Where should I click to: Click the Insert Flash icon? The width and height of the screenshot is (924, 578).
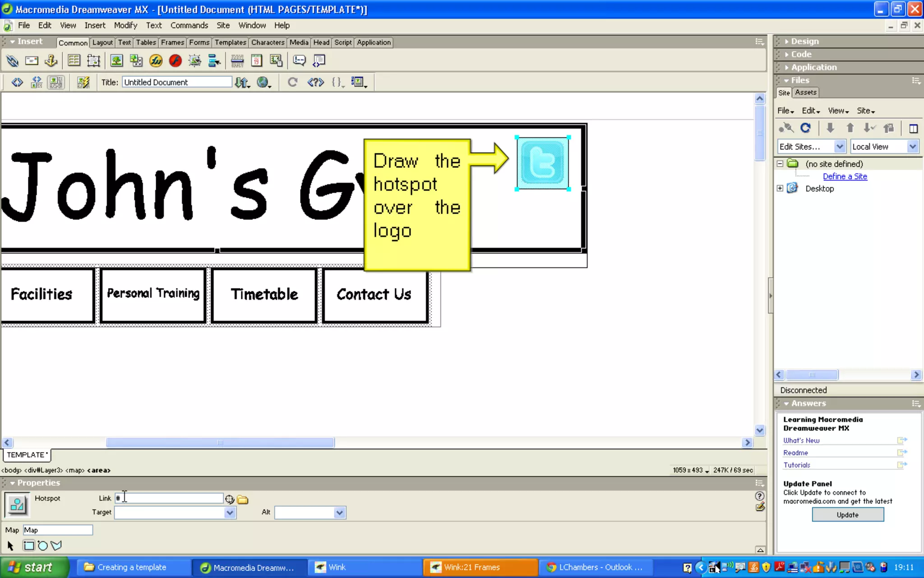[176, 61]
